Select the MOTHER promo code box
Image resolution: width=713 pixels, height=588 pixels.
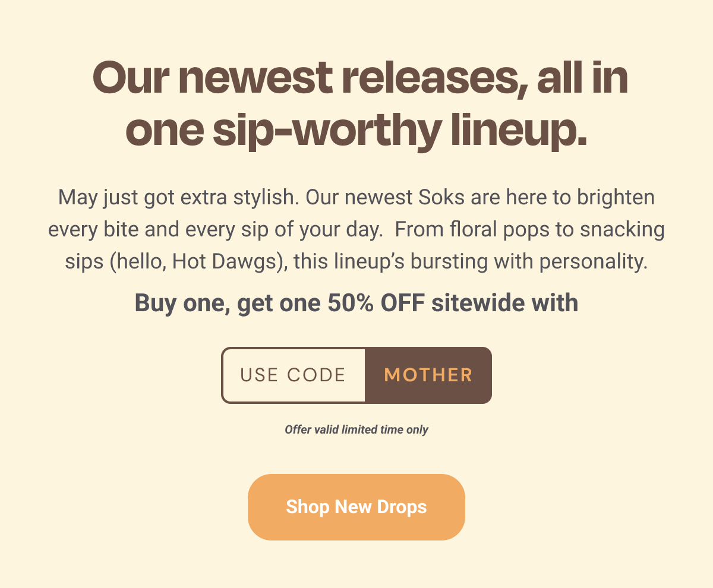428,375
